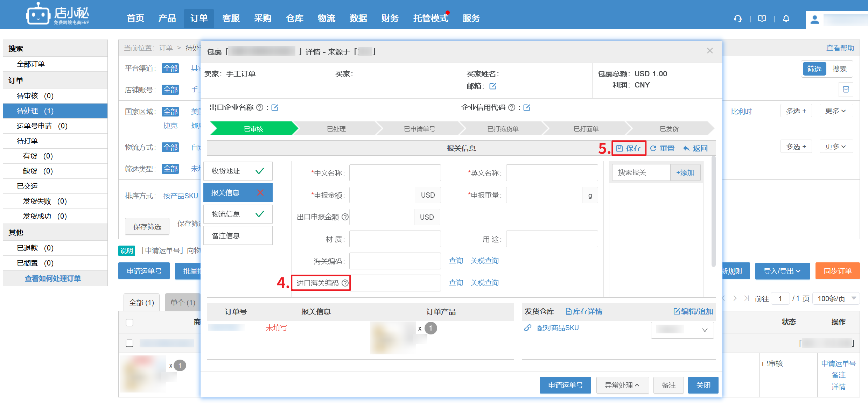Switch to 物流信息 side tab
This screenshot has height=403, width=868.
[238, 214]
